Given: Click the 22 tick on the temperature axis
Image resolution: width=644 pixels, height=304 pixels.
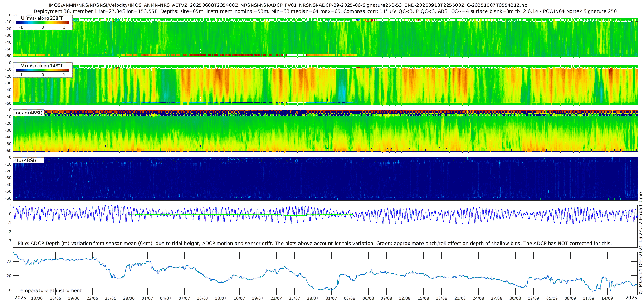Looking at the screenshot, I should click(9, 261).
